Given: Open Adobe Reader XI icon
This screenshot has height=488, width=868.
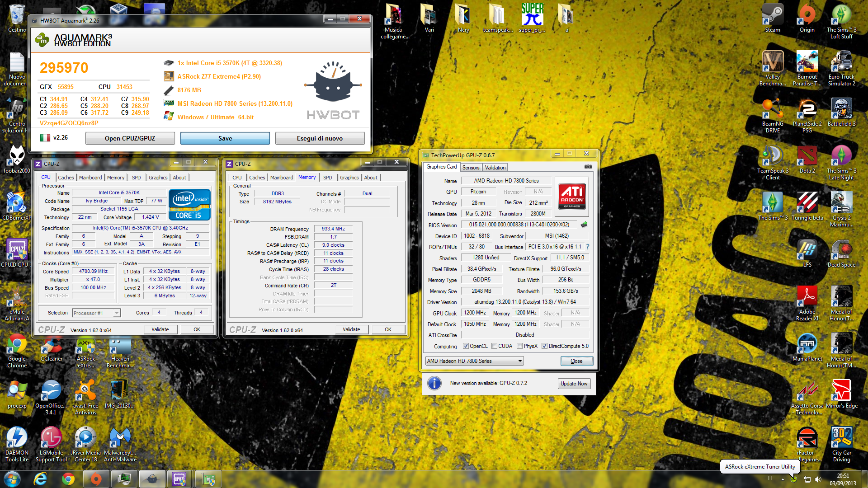Looking at the screenshot, I should click(807, 303).
